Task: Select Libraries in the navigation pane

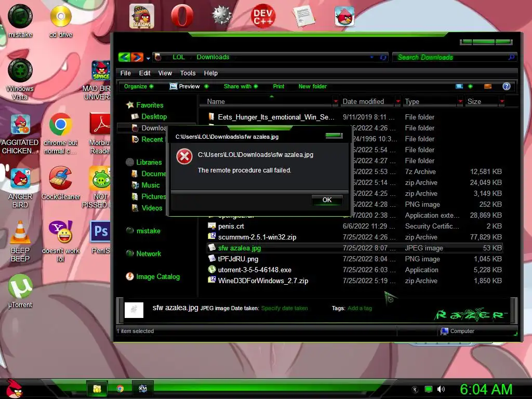Action: tap(149, 162)
